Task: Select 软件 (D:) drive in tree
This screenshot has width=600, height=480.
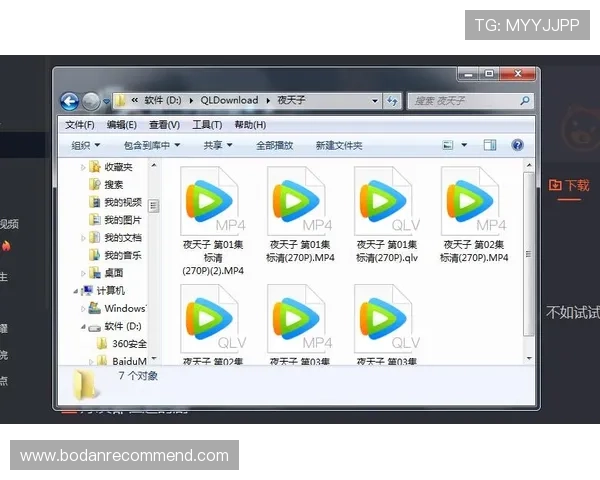Action: 123,327
